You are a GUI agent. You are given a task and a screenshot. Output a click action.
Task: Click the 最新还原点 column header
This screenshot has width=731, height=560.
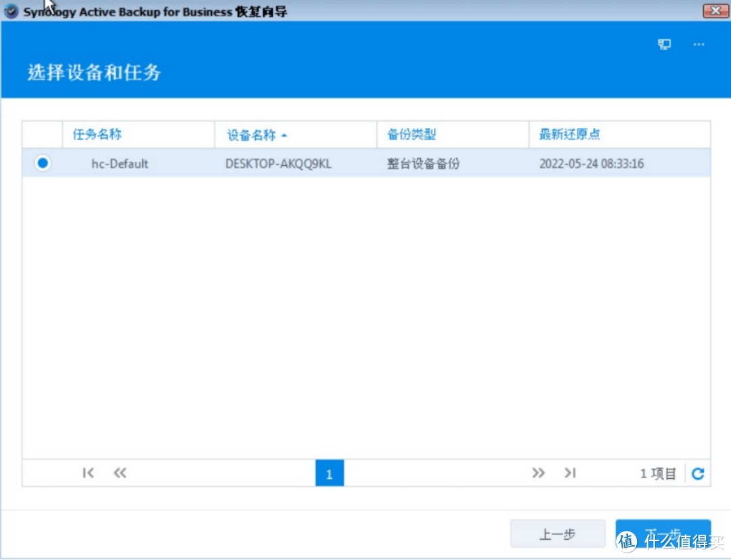click(569, 134)
